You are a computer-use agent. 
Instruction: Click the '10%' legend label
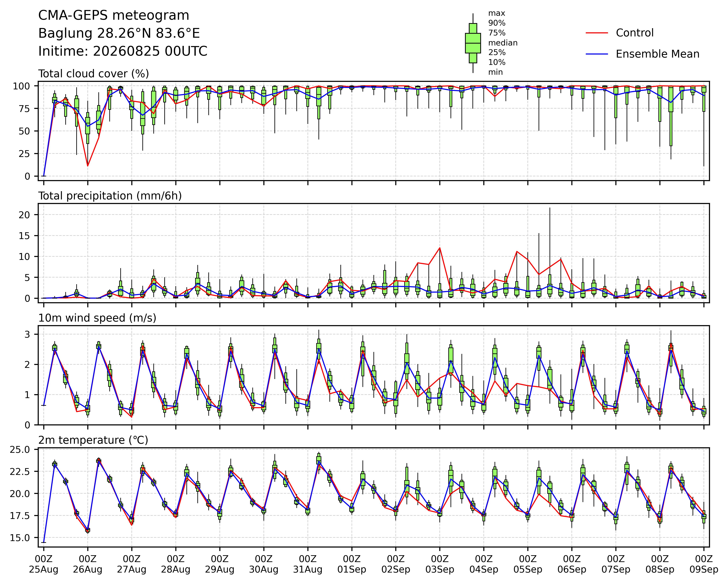[497, 63]
